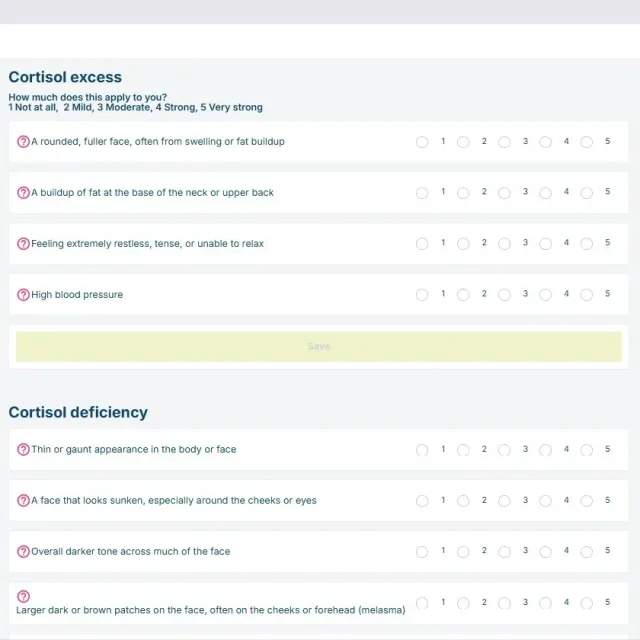Open help icon for neck fat buildup
This screenshot has width=640, height=640.
click(x=23, y=193)
